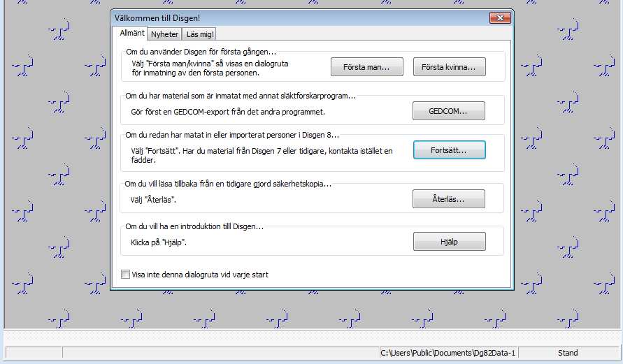Click the heading 'Om du vill ha en introduktion till Disgen...'
The height and width of the screenshot is (364, 623).
coord(194,226)
